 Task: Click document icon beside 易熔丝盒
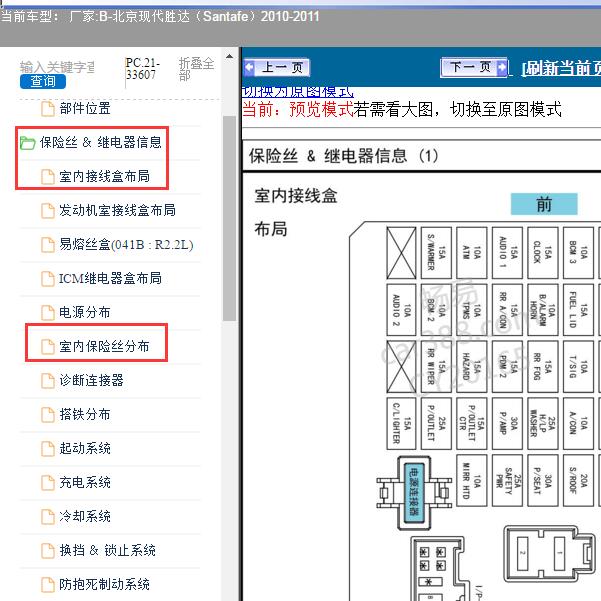[x=48, y=245]
